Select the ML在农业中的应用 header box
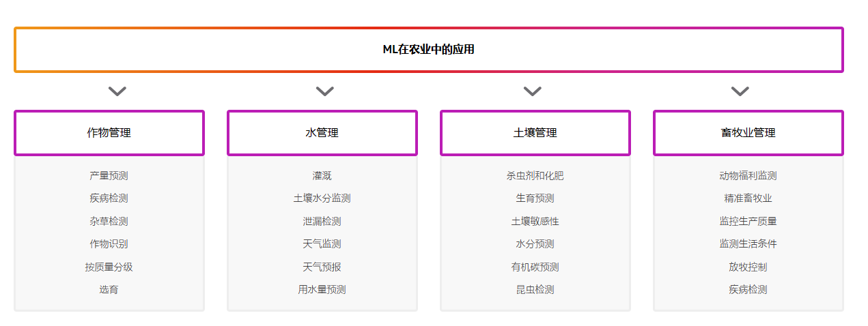Screen dimensions: 868x326 point(429,50)
